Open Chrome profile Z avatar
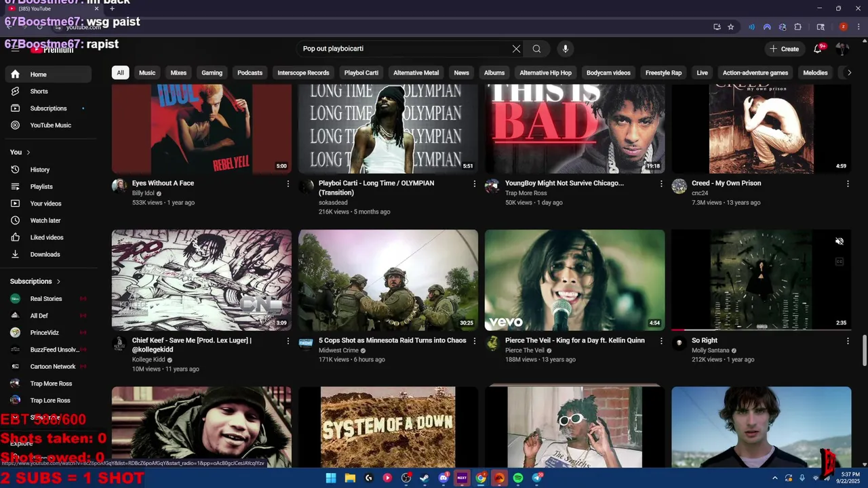868x488 pixels. tap(843, 27)
